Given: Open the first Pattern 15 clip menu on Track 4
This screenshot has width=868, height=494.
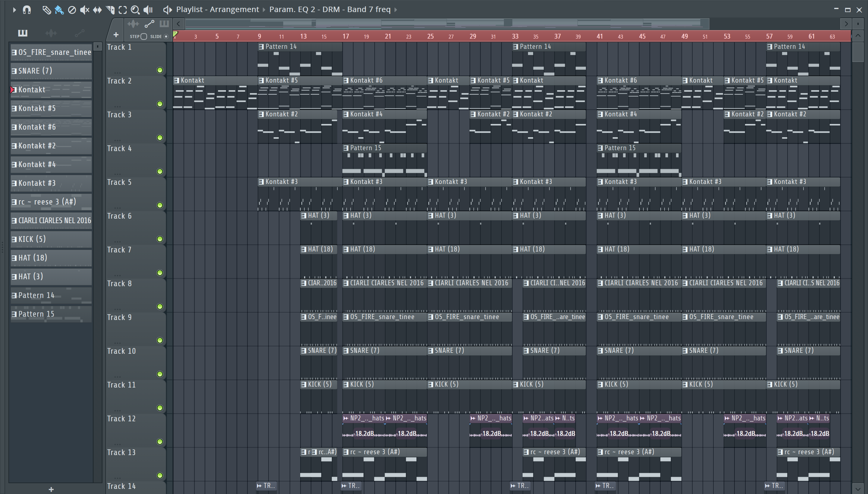Looking at the screenshot, I should (x=346, y=148).
